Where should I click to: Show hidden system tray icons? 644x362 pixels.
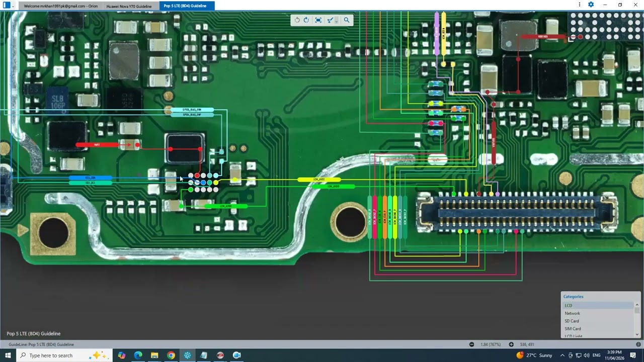[562, 355]
